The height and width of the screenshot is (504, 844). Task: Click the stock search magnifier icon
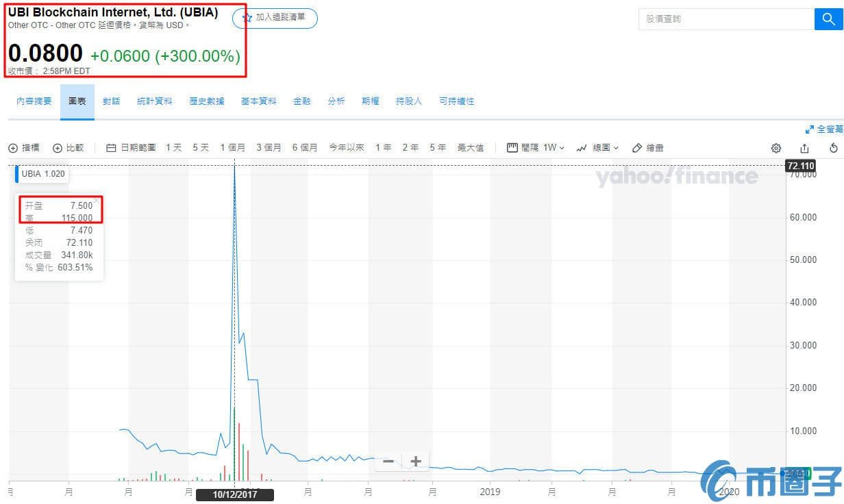click(828, 19)
